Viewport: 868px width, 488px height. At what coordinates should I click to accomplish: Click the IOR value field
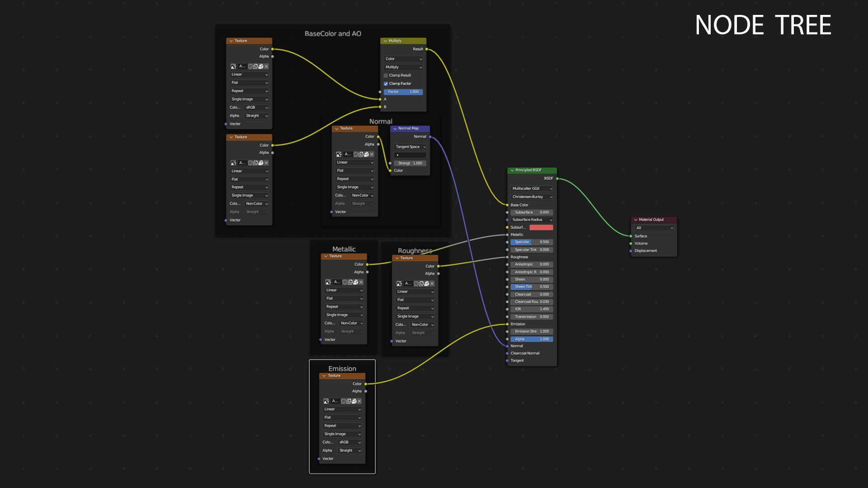(532, 310)
